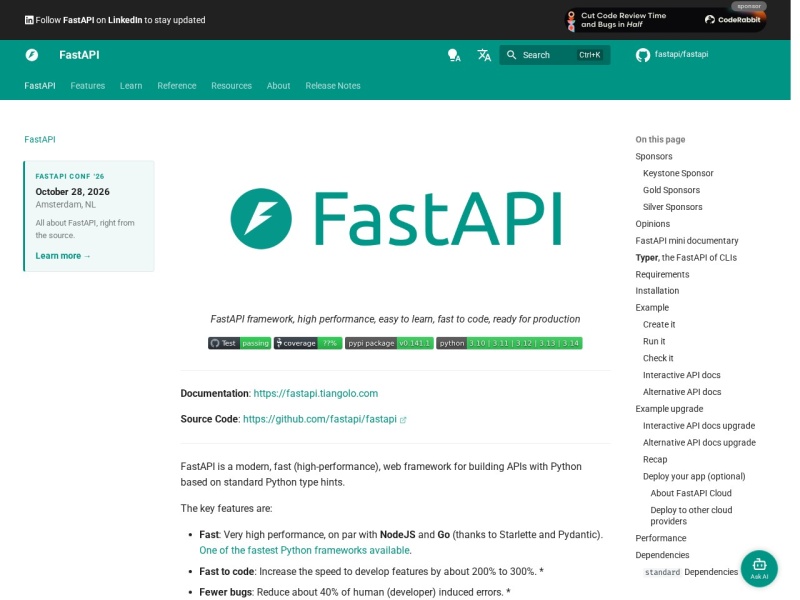Jump to Dependencies section
This screenshot has width=800, height=600.
pos(662,555)
